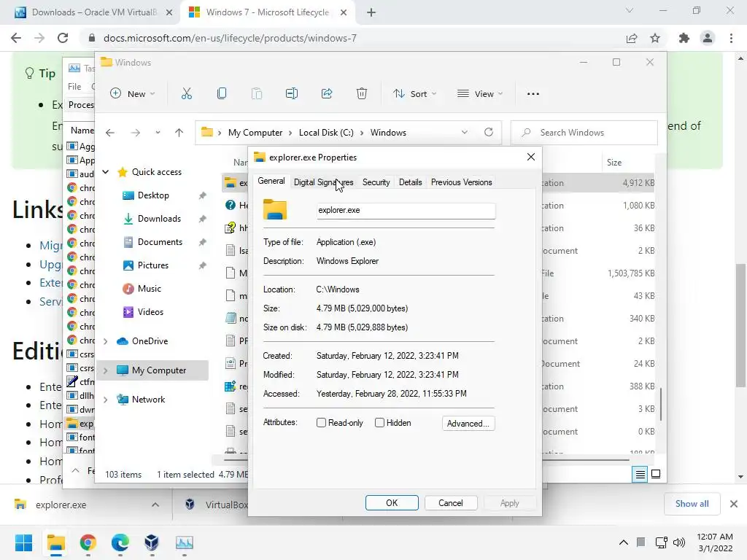Image resolution: width=747 pixels, height=560 pixels.
Task: Open the New dropdown in Explorer
Action: 133,94
